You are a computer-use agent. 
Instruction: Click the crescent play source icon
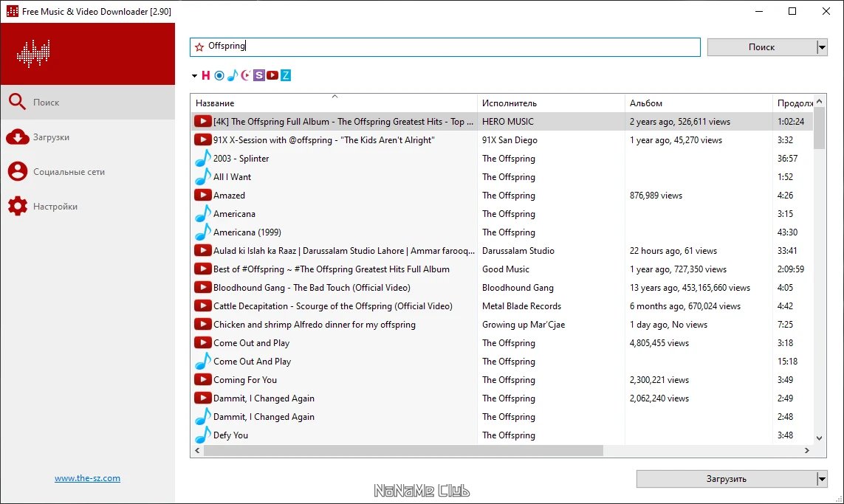(246, 75)
